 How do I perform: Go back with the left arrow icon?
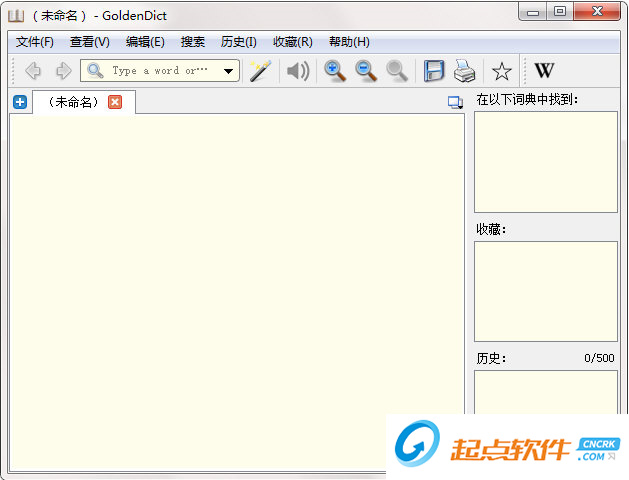pos(33,71)
